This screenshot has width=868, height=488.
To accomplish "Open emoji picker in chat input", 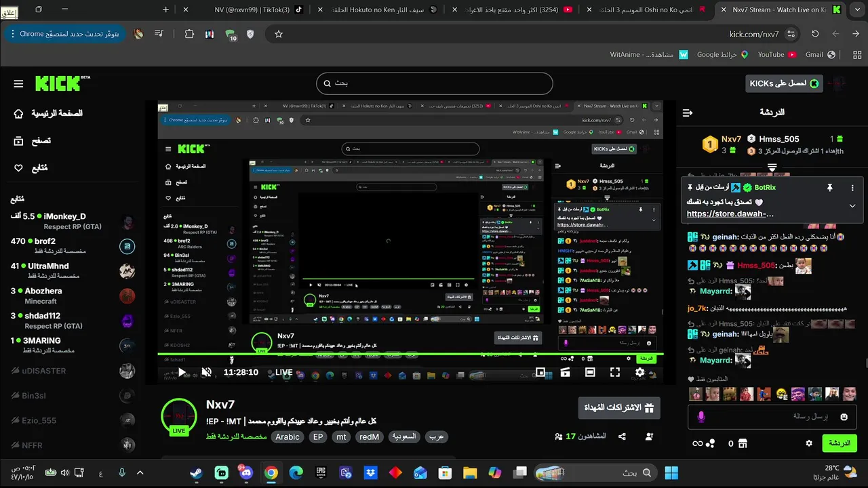I will tap(844, 417).
